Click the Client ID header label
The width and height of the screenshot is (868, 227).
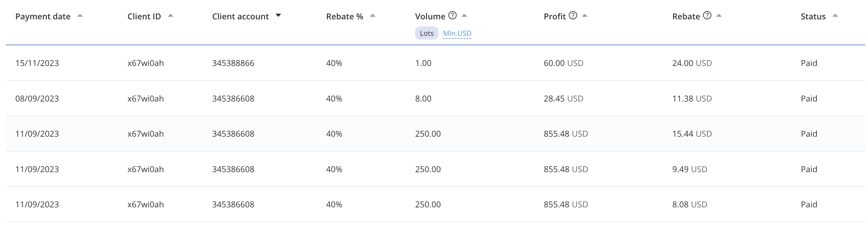tap(144, 16)
